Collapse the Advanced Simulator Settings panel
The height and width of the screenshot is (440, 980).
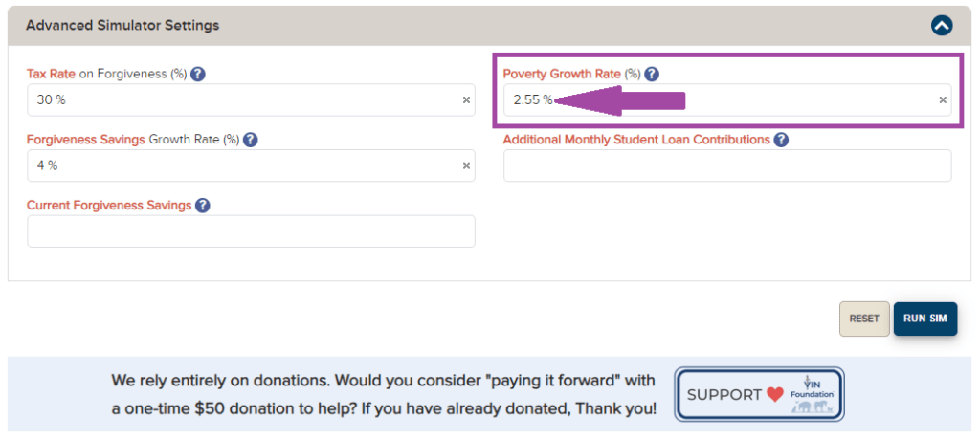click(x=942, y=26)
